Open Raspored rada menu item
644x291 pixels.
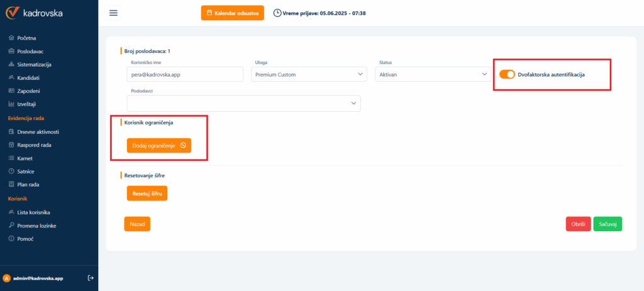[34, 145]
